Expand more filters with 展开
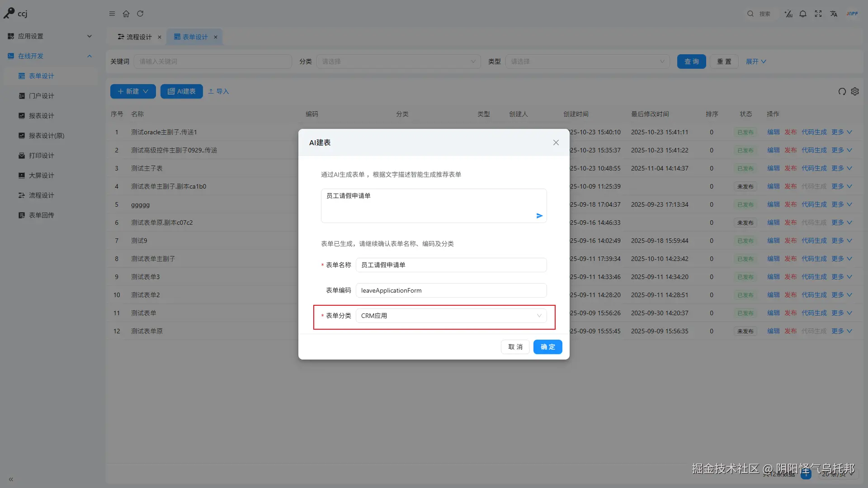The width and height of the screenshot is (868, 488). click(x=756, y=62)
